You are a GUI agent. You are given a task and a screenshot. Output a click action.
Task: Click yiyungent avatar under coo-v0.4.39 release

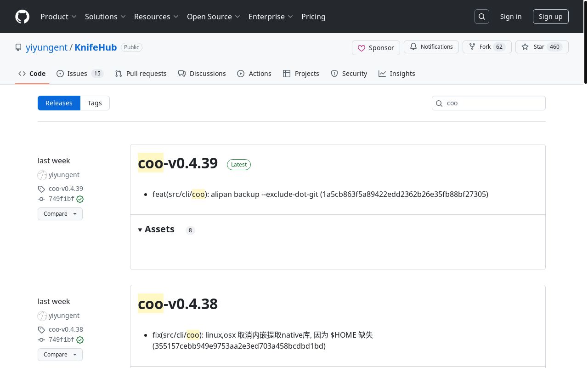click(42, 175)
